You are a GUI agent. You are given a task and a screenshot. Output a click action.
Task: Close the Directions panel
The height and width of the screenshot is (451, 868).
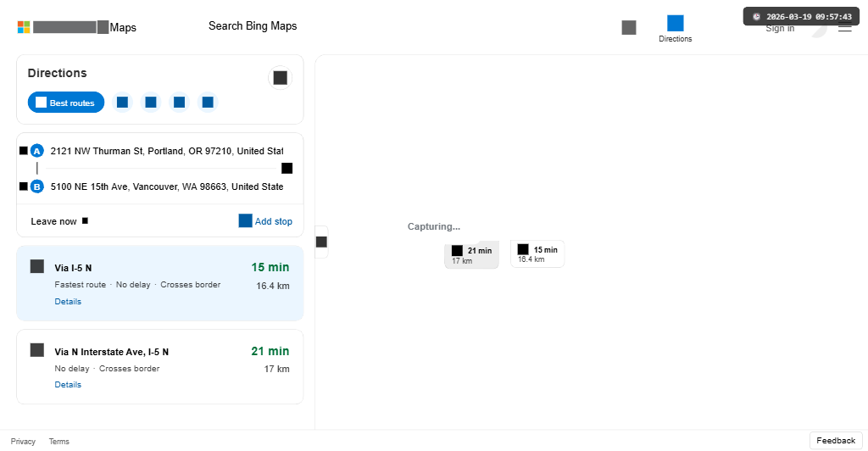click(x=280, y=78)
